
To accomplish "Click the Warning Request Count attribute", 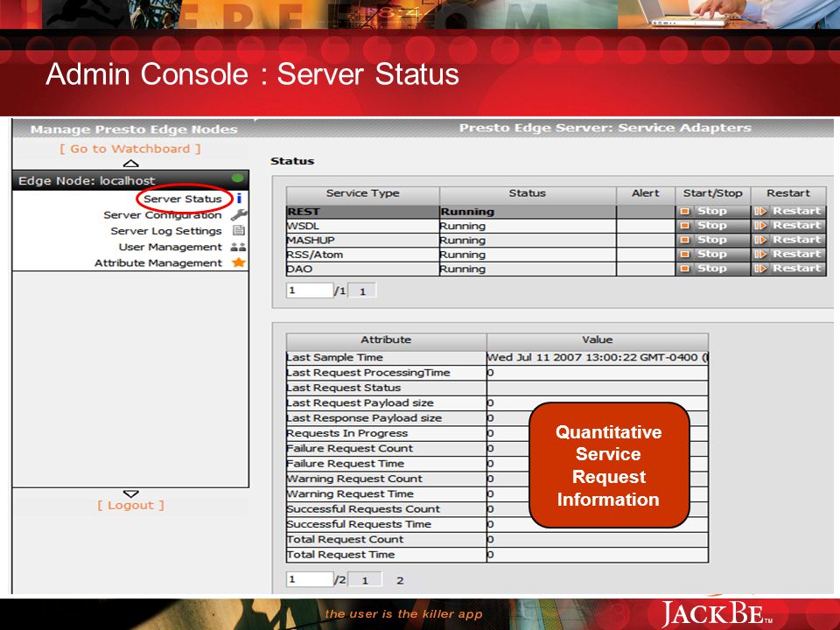I will pyautogui.click(x=354, y=479).
